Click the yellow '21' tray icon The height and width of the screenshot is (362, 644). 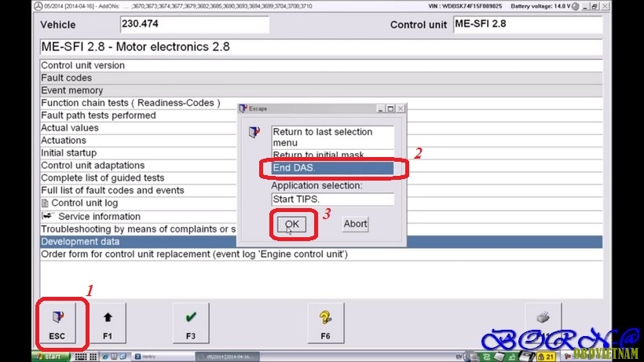(547, 357)
